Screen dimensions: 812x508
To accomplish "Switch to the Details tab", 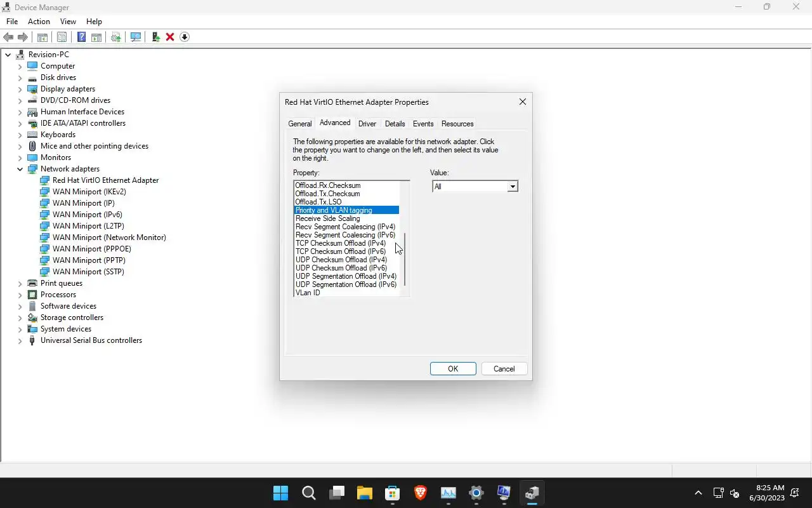I will (395, 124).
